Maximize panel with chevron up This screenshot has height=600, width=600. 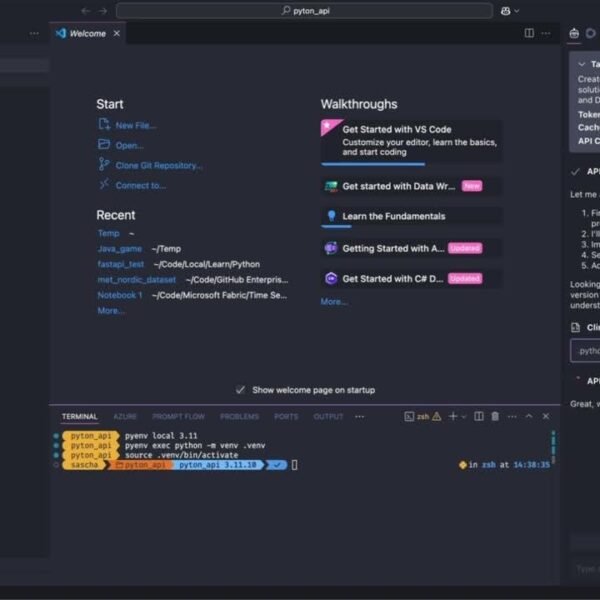click(x=529, y=416)
